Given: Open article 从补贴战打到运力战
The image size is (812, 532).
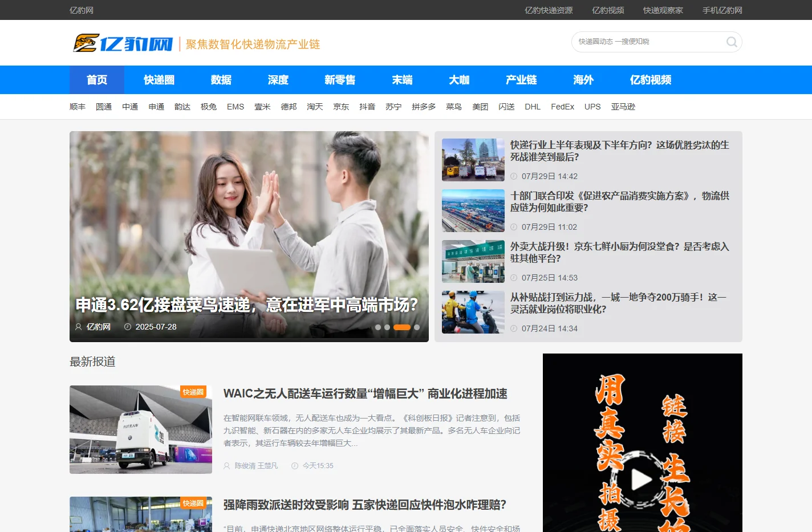Looking at the screenshot, I should click(x=618, y=303).
